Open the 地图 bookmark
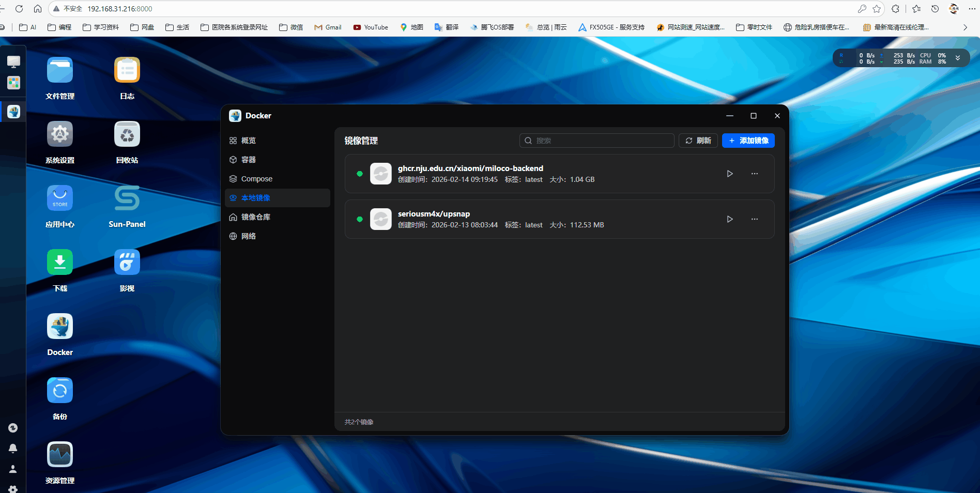Image resolution: width=980 pixels, height=493 pixels. click(411, 27)
